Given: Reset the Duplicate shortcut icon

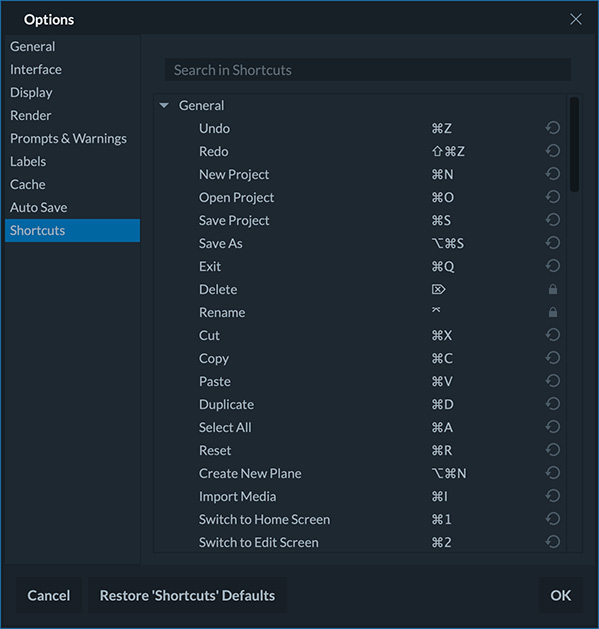Looking at the screenshot, I should point(552,404).
